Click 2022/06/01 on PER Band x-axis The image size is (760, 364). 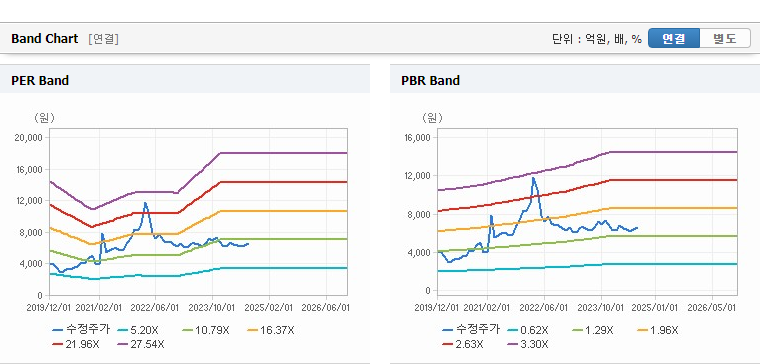point(156,308)
